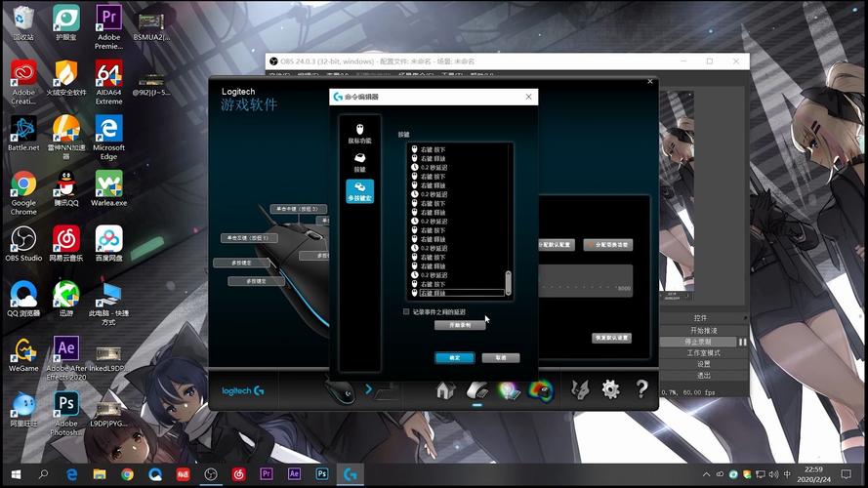Switch to Logitech software on the taskbar
Viewport: 868px width, 488px height.
pyautogui.click(x=350, y=474)
